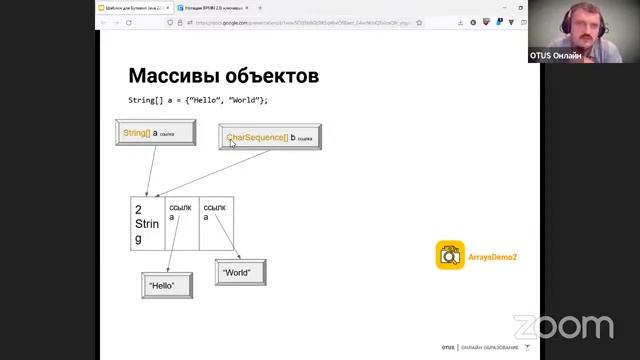Select the 'String[] a' reference box
The height and width of the screenshot is (360, 640).
[156, 133]
